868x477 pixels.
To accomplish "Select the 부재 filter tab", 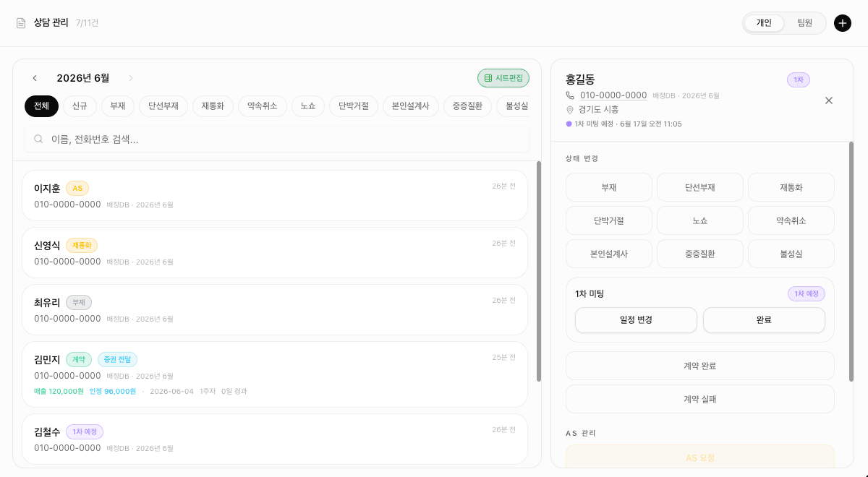I will (x=118, y=106).
